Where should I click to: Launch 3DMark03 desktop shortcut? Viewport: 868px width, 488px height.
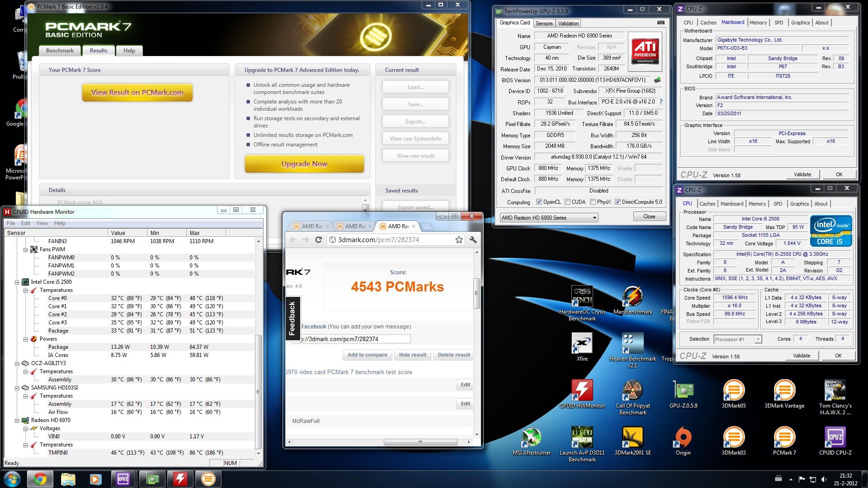point(734,441)
